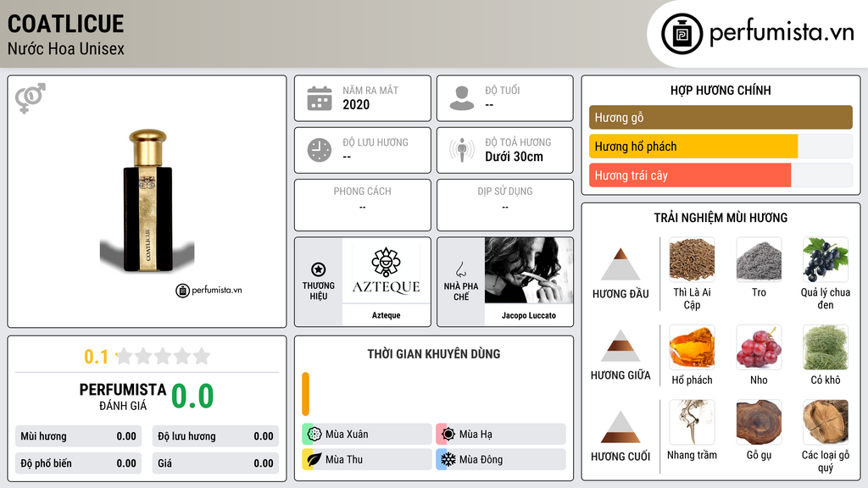Click the nose icon above Nhà pha chế

click(460, 269)
